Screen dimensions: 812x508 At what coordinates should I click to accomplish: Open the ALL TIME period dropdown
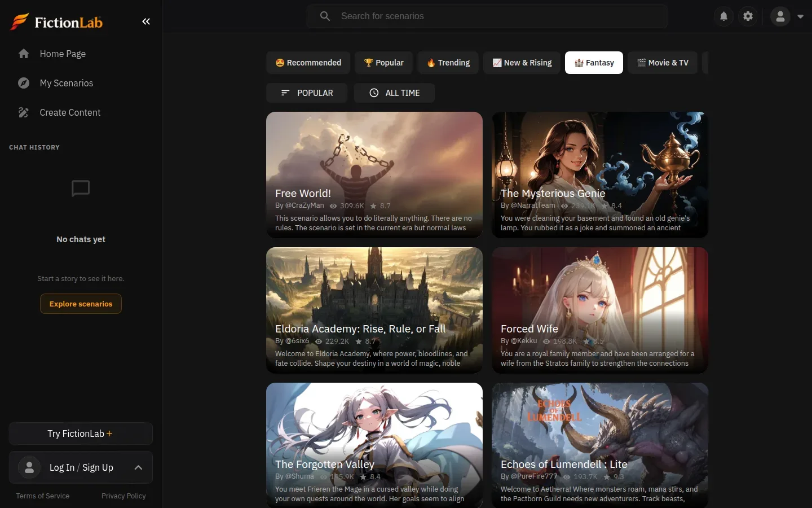(x=394, y=93)
